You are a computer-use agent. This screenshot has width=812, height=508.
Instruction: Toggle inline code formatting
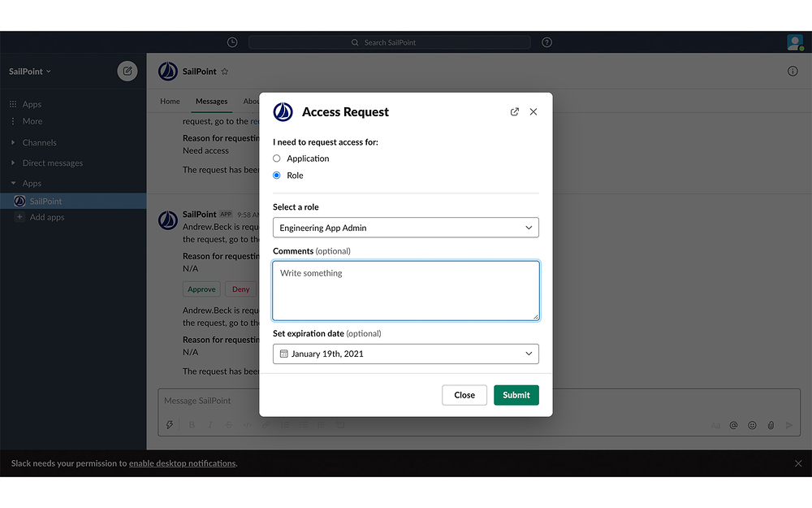[248, 425]
